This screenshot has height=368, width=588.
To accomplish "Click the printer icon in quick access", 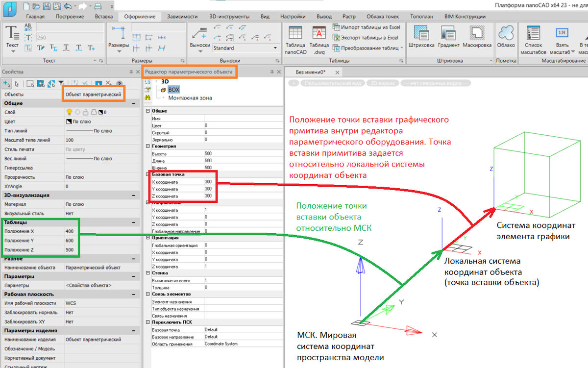I will (98, 7).
